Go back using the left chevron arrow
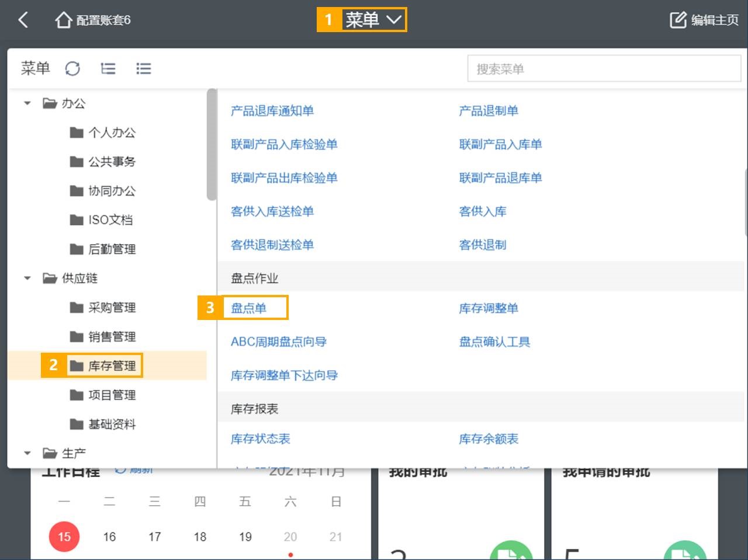This screenshot has width=748, height=560. tap(23, 20)
